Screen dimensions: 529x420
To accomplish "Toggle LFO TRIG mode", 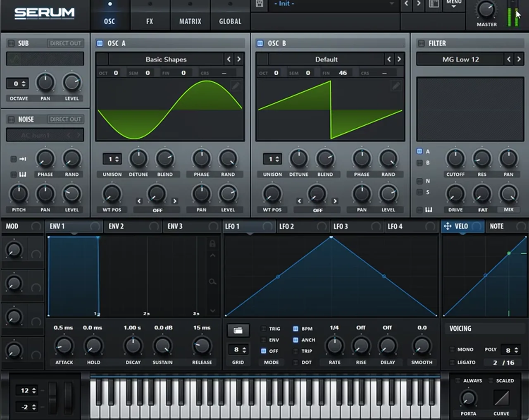I will (x=263, y=329).
